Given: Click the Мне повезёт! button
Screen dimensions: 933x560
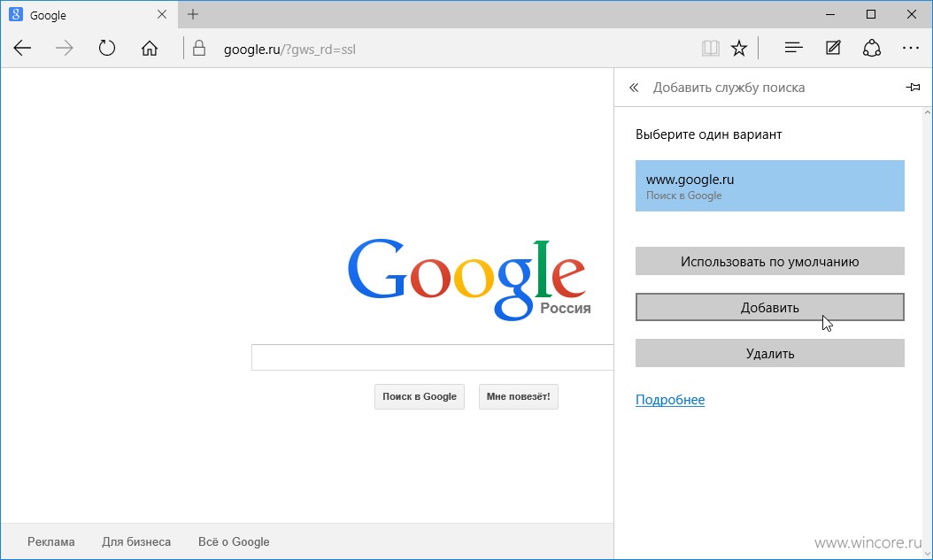Looking at the screenshot, I should click(x=518, y=396).
